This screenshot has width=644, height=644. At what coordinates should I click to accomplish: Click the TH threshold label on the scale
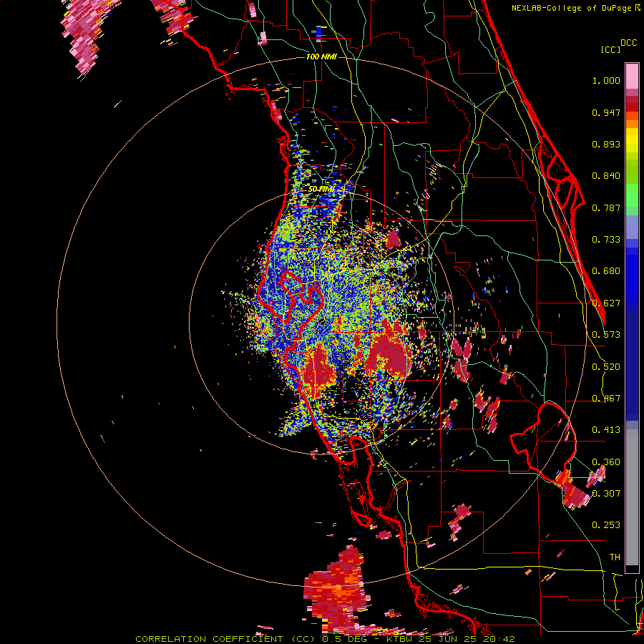coord(615,557)
